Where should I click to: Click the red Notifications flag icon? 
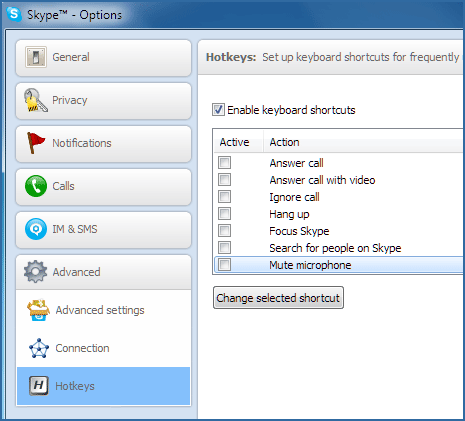coord(36,143)
